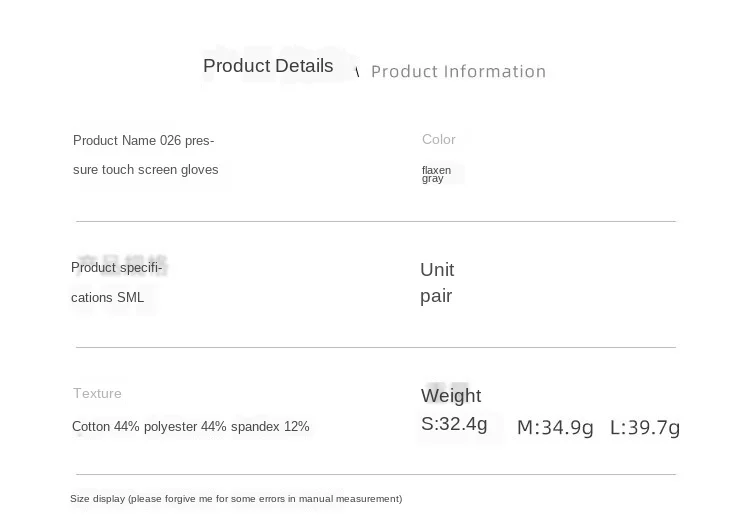Click the Color label
The height and width of the screenshot is (521, 750).
click(x=438, y=140)
